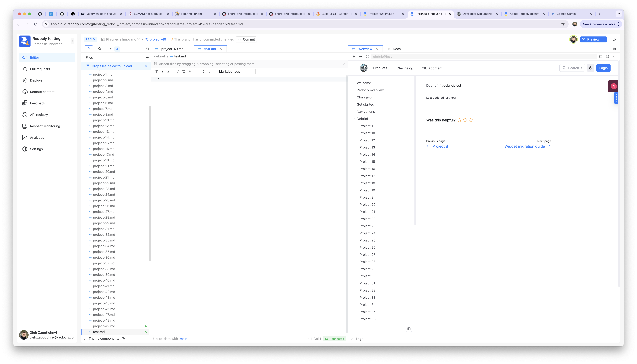Open Settings in the sidebar
Screen dimensions: 637x364
(47, 149)
